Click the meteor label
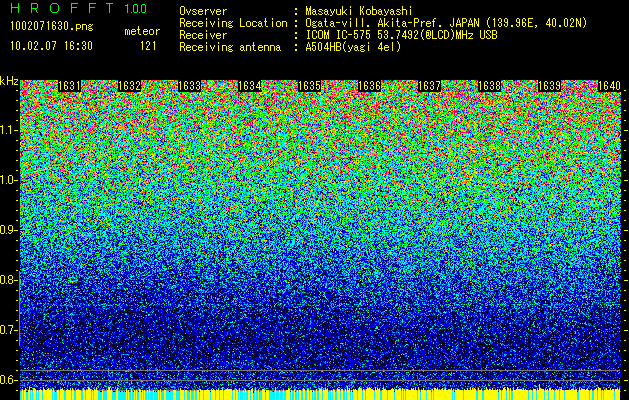 (142, 31)
